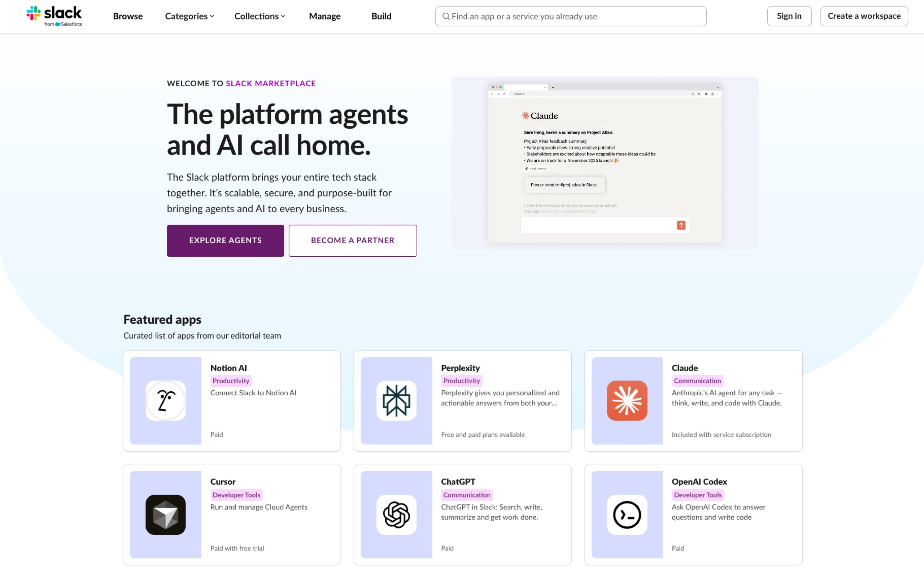Expand the Categories chevron arrow
Screen dimensions: 924x574
click(212, 16)
